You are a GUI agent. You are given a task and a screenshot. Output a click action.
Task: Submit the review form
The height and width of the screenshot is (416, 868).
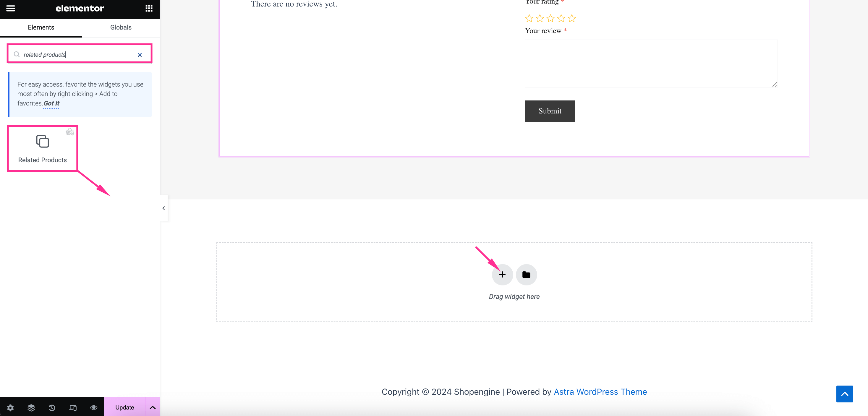[x=550, y=111]
